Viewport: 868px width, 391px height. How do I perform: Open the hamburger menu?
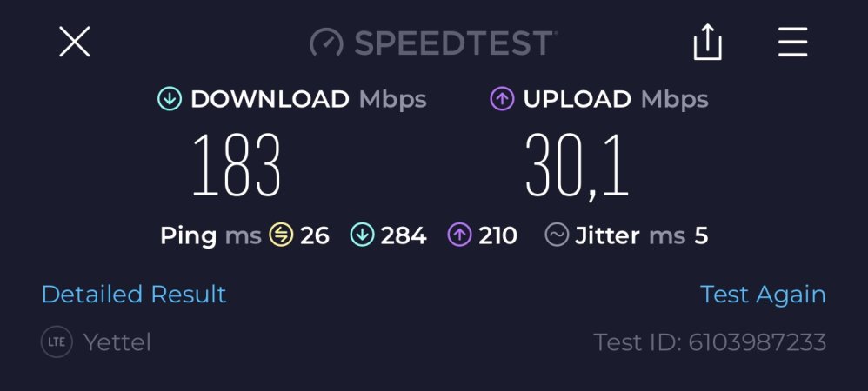click(792, 42)
